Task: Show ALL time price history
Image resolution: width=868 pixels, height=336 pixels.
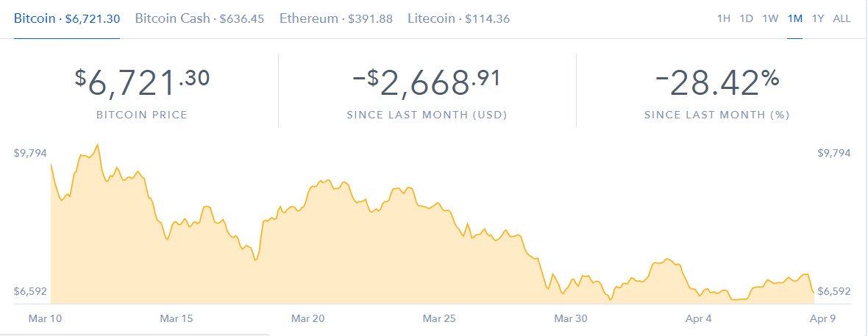Action: [x=842, y=19]
